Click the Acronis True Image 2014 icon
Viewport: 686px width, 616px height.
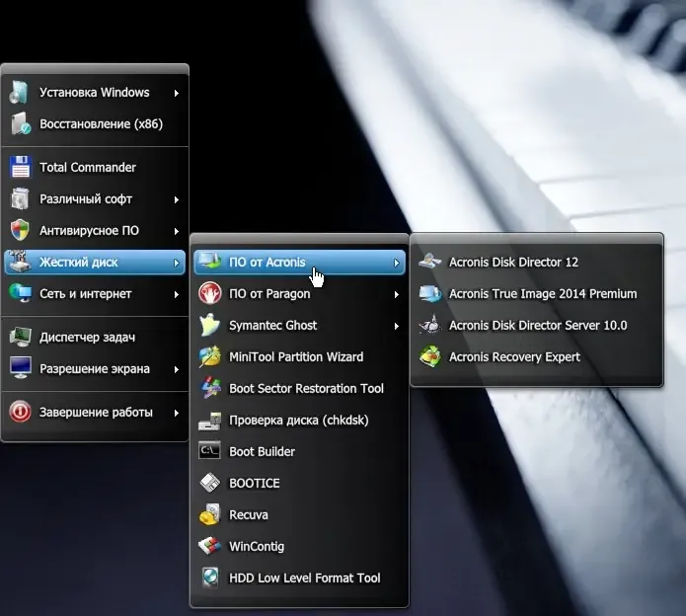(x=430, y=293)
